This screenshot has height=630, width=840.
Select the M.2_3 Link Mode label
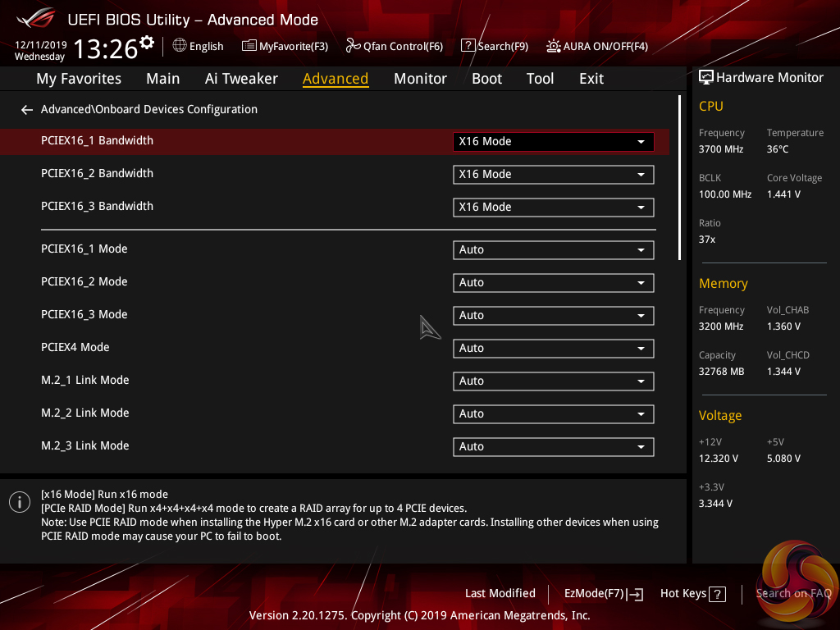point(84,445)
